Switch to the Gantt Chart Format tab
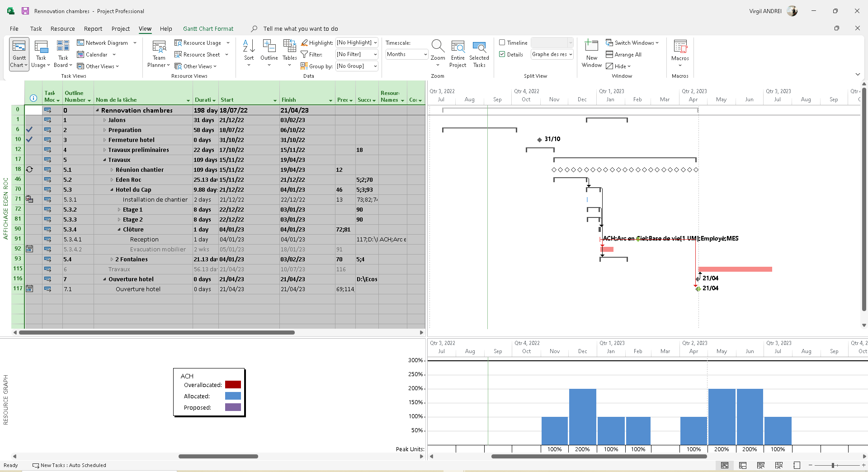Image resolution: width=868 pixels, height=472 pixels. click(x=208, y=28)
